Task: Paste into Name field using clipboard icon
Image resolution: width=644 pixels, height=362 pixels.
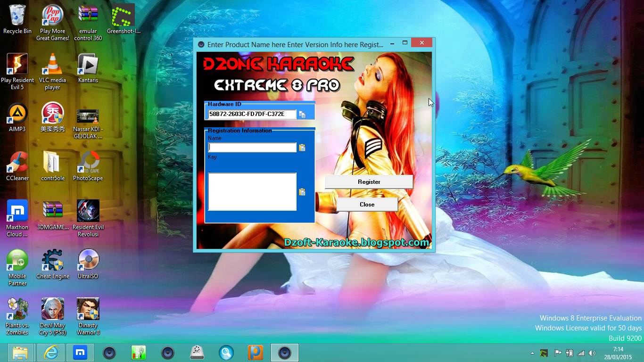Action: point(302,148)
